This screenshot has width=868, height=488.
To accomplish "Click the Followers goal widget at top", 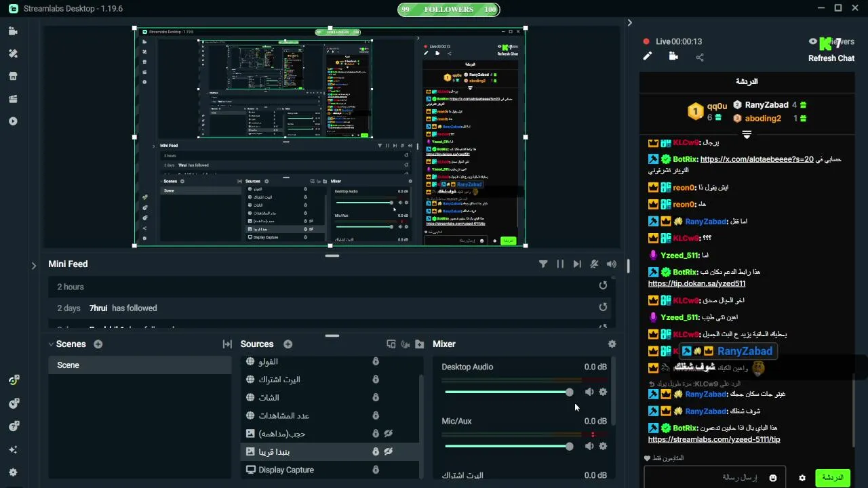I will click(449, 9).
